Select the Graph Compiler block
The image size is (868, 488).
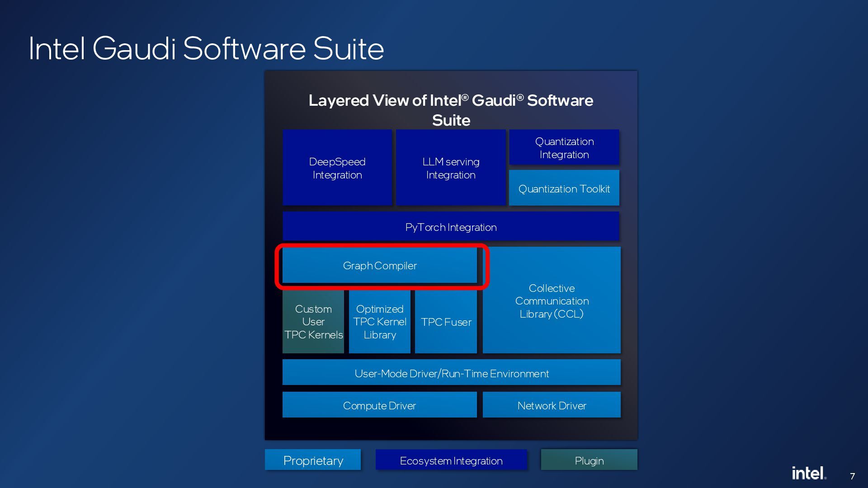click(x=380, y=265)
